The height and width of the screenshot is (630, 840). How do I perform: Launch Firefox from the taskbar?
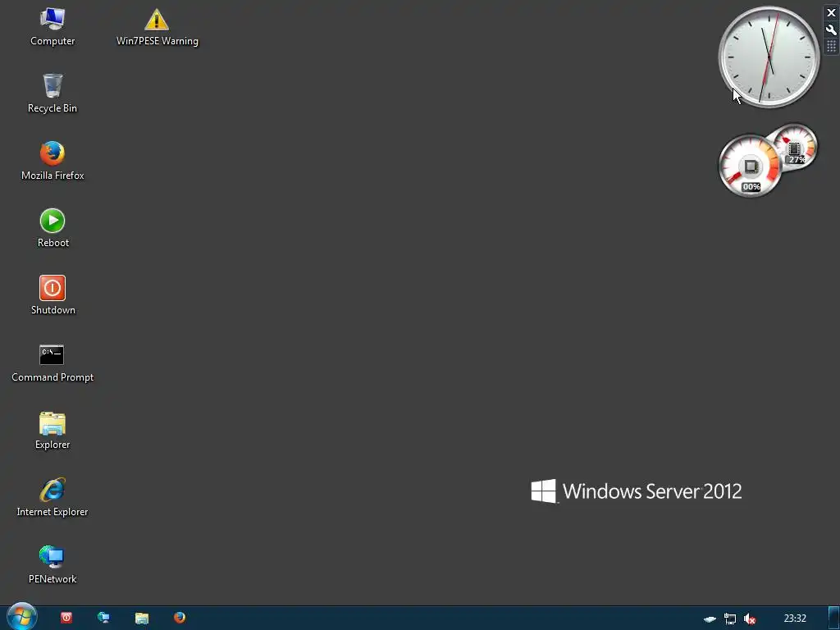[x=180, y=618]
